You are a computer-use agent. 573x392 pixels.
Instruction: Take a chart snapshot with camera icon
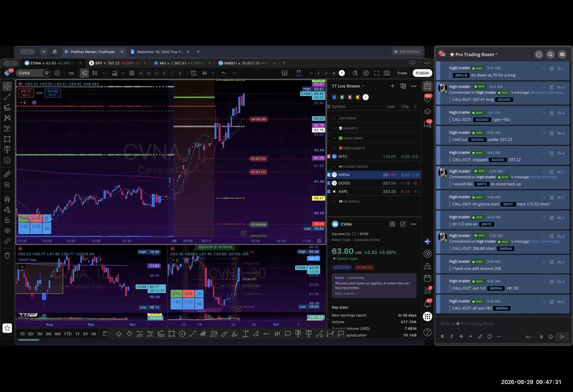point(387,73)
